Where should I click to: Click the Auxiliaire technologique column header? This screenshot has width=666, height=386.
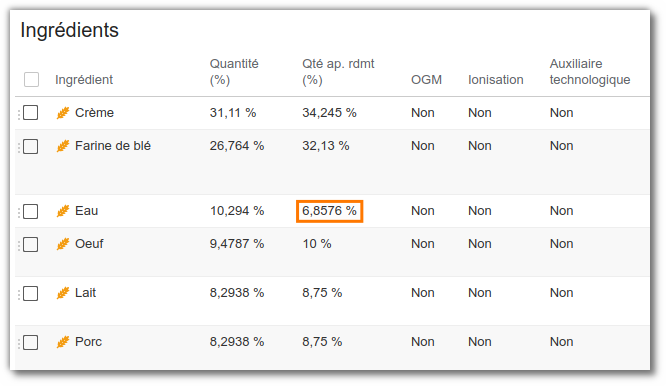point(590,72)
